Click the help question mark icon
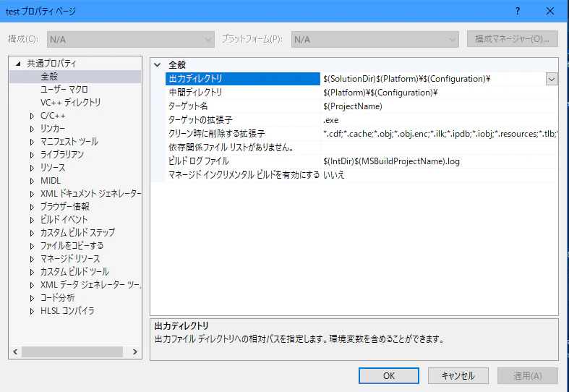Image resolution: width=569 pixels, height=392 pixels. click(518, 11)
